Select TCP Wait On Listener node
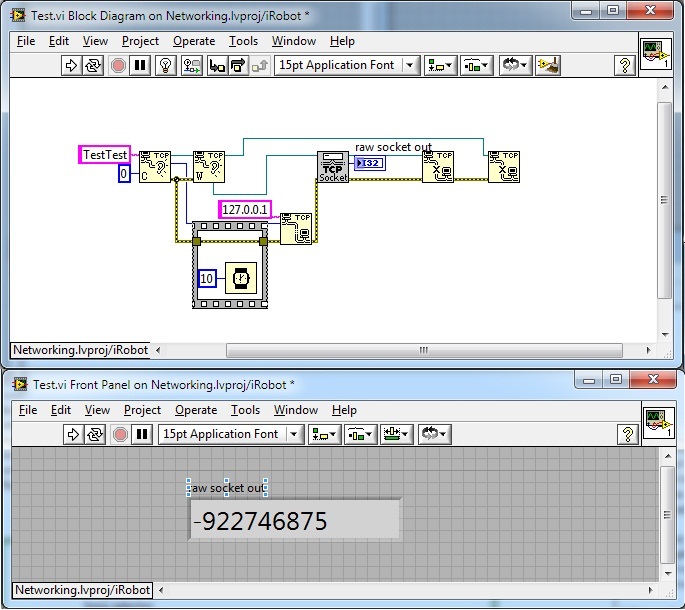Image resolution: width=685 pixels, height=610 pixels. pyautogui.click(x=209, y=167)
